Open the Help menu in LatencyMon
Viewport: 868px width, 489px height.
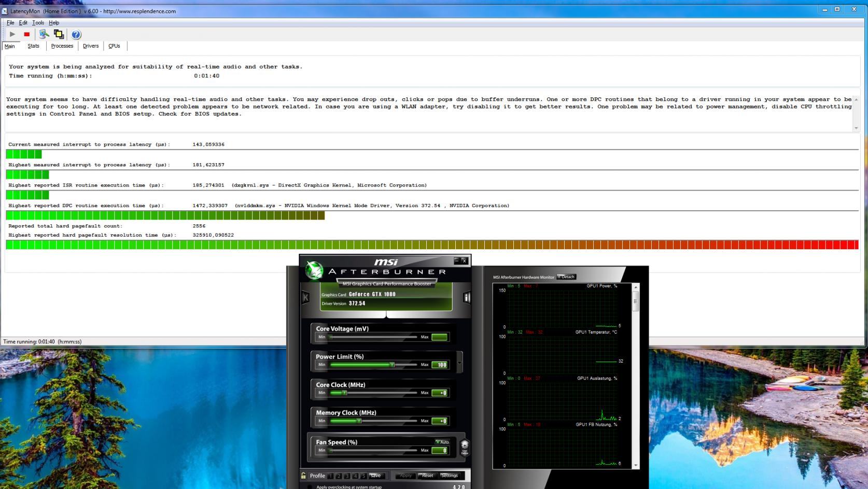54,23
